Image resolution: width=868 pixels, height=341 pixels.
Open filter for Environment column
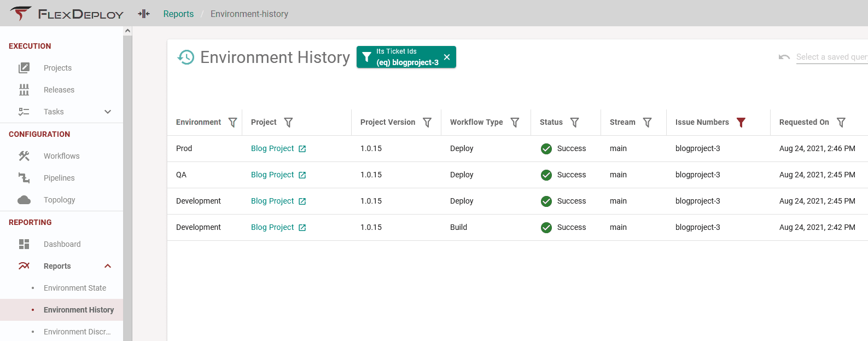click(x=232, y=123)
